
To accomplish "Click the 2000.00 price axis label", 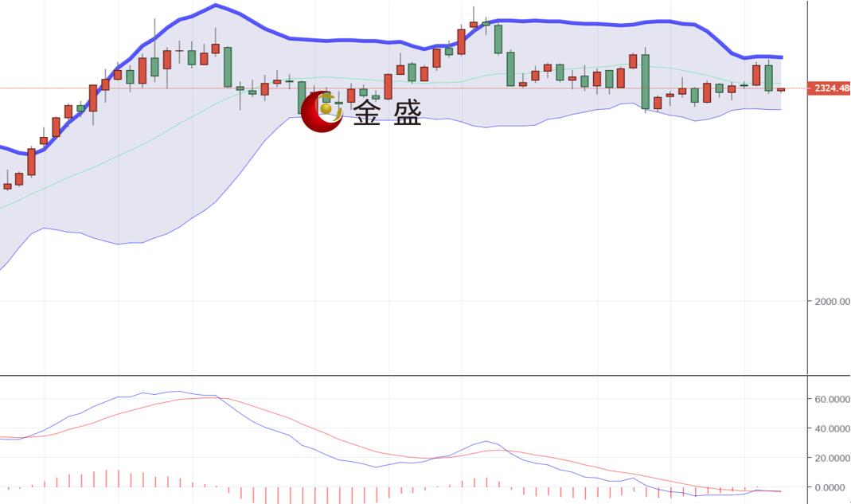I will 832,302.
